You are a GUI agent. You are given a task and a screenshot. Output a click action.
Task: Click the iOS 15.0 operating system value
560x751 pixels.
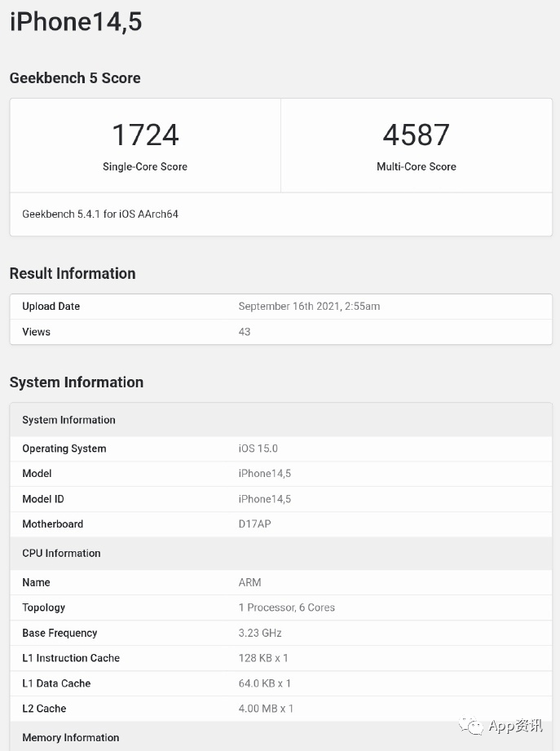(x=258, y=448)
